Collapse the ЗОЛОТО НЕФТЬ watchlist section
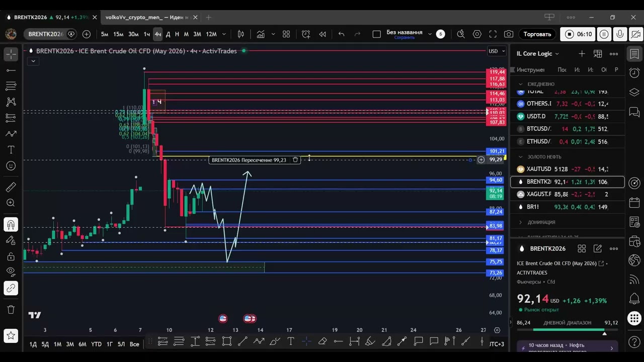Screen dimensions: 644x362 click(521, 157)
